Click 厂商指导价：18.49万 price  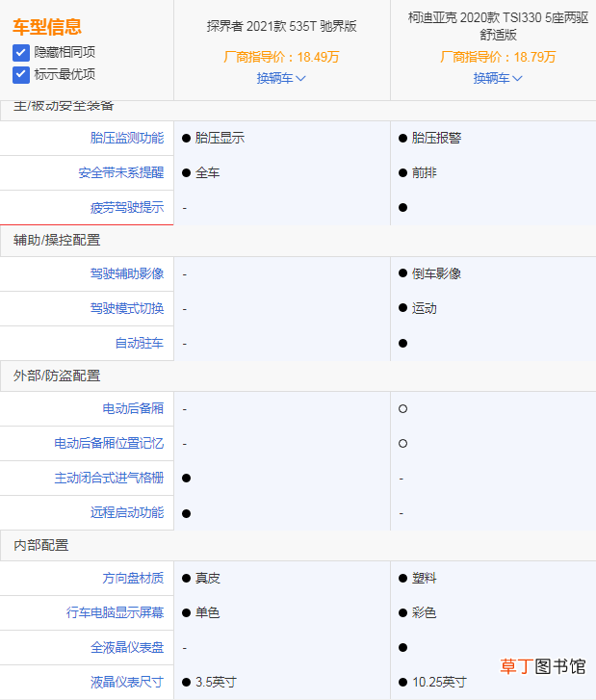tap(281, 57)
